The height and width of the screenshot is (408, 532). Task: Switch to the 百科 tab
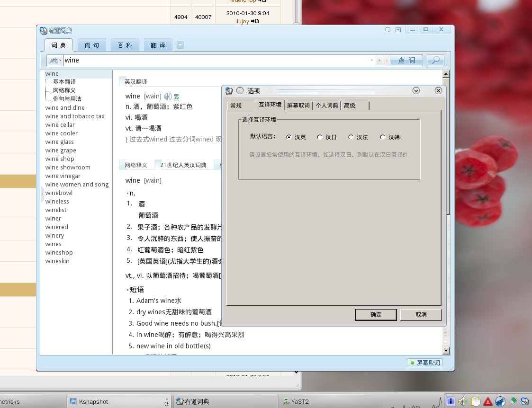click(125, 45)
